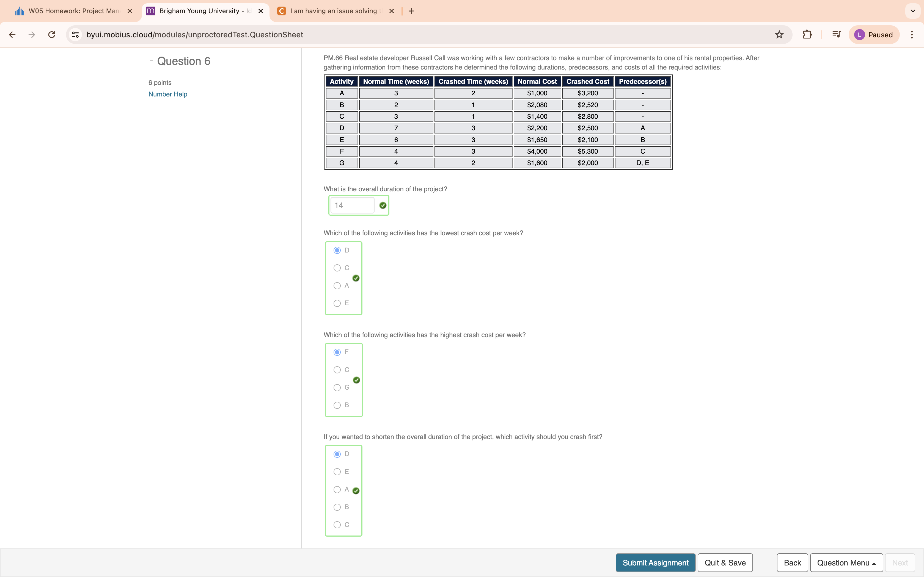Select radio option G for highest crash cost
This screenshot has width=924, height=577.
337,387
